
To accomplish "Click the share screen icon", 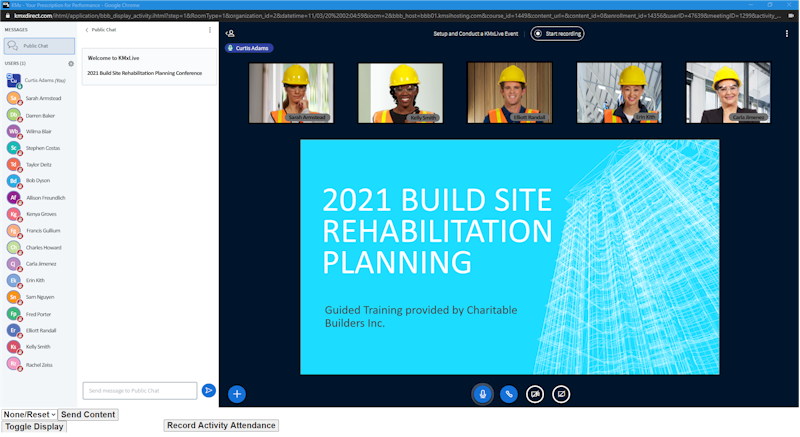I will (561, 394).
